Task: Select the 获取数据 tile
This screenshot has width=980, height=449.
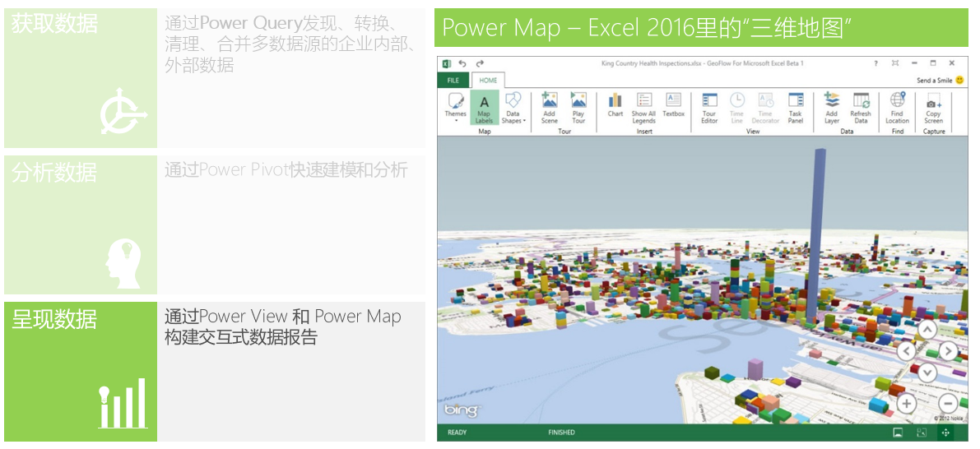Action: pyautogui.click(x=81, y=78)
